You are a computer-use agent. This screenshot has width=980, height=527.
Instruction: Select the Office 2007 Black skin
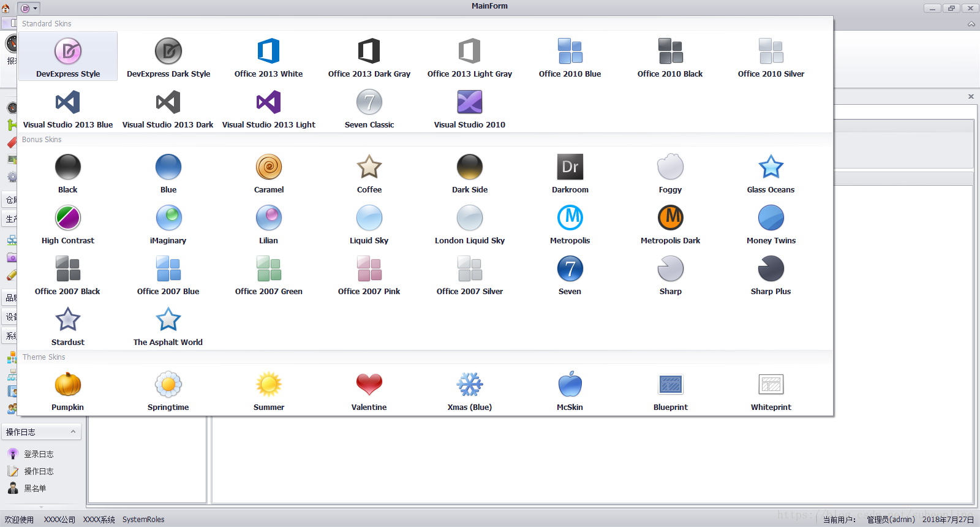coord(68,274)
